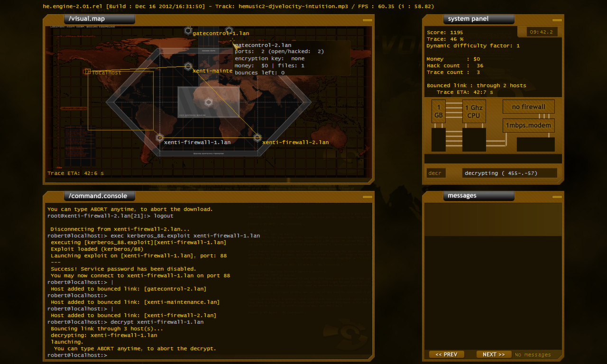Image resolution: width=607 pixels, height=364 pixels.
Task: Click the << PREV button
Action: [x=446, y=354]
